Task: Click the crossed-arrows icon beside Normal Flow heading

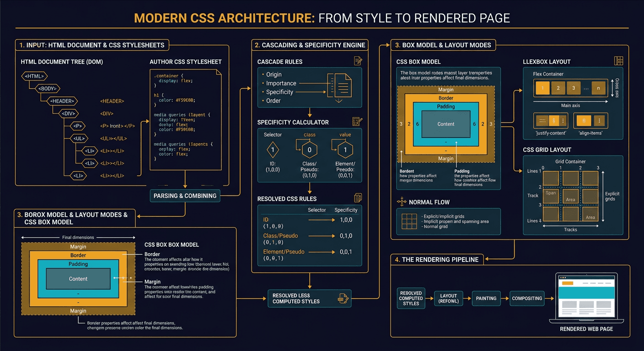Action: 402,202
